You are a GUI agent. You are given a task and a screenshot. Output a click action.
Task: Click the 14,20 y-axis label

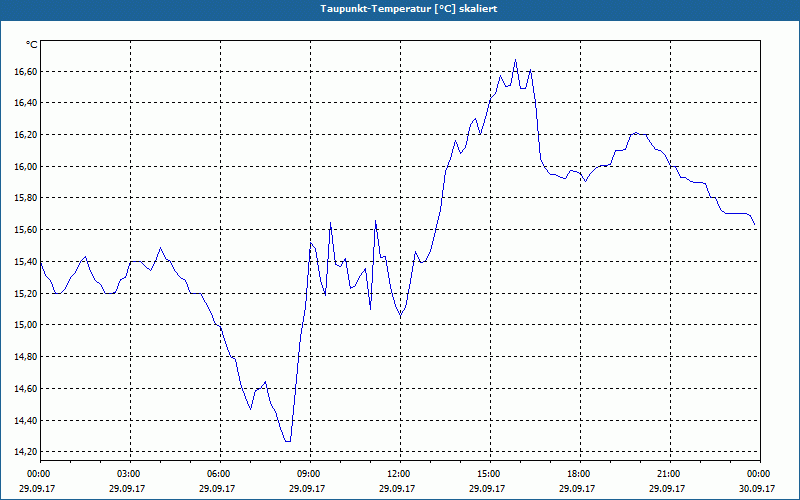(x=26, y=452)
